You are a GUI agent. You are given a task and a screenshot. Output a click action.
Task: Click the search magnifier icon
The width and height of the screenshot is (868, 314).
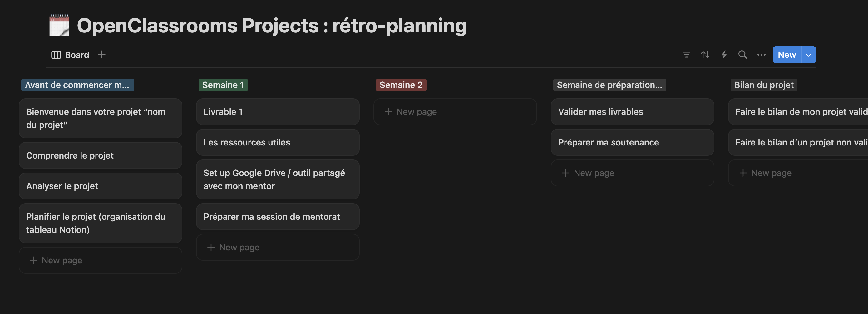[x=742, y=55]
